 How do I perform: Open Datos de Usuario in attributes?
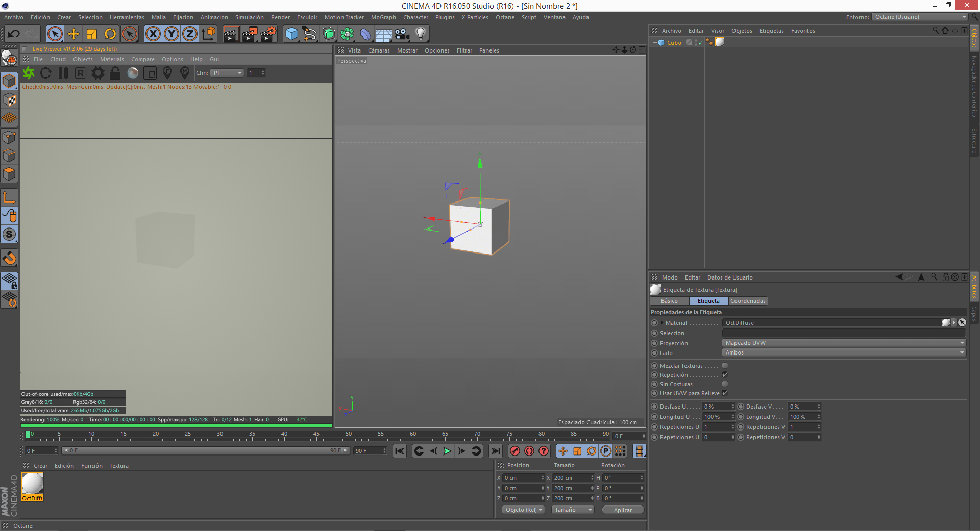(730, 277)
